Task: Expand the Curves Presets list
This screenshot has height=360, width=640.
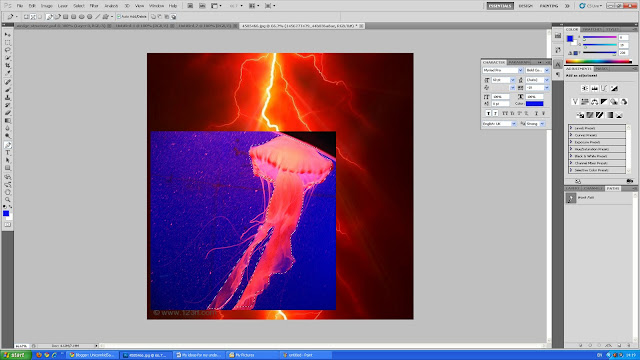Action: pyautogui.click(x=571, y=135)
